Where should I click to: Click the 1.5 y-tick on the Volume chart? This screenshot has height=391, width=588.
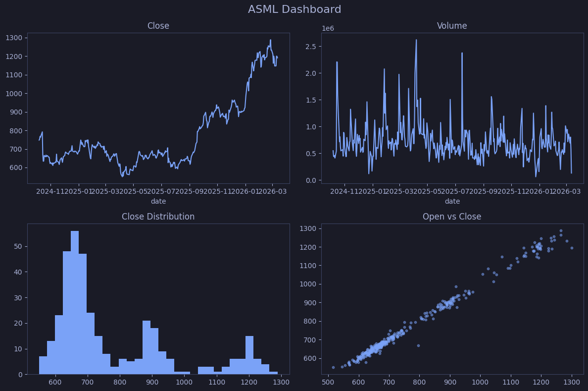pyautogui.click(x=311, y=100)
